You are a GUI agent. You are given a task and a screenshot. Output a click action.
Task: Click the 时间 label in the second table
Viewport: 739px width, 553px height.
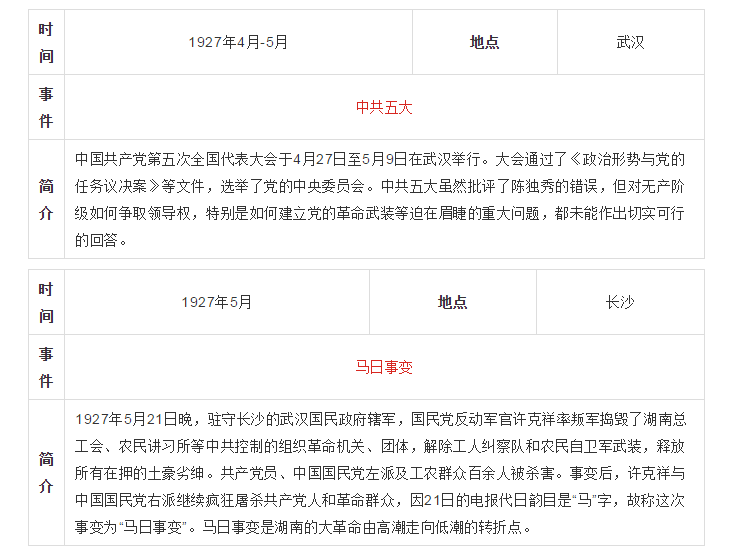[x=46, y=302]
